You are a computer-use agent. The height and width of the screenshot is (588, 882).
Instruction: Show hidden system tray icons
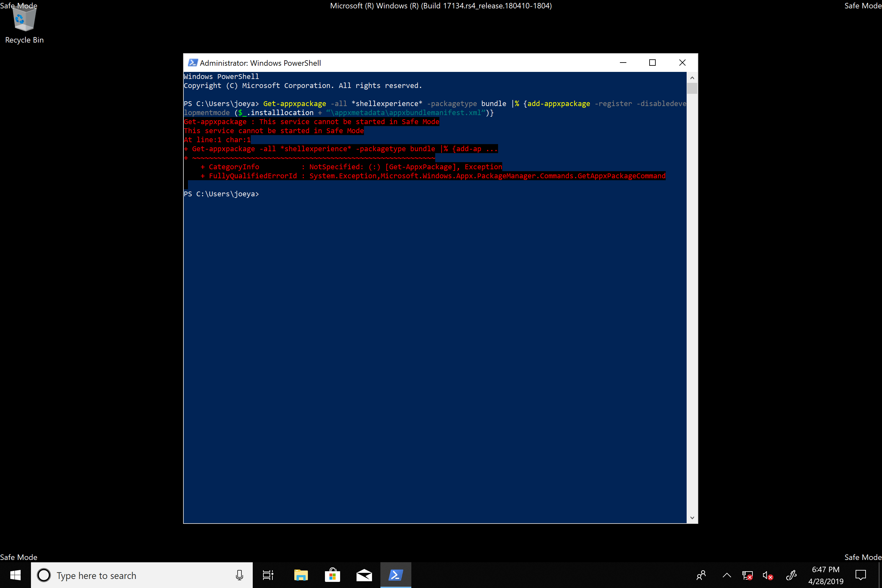[727, 575]
